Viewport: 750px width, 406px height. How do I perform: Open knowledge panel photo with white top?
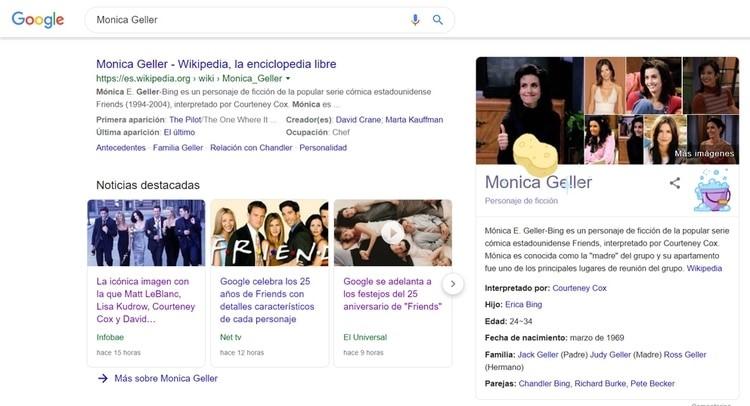[x=605, y=85]
